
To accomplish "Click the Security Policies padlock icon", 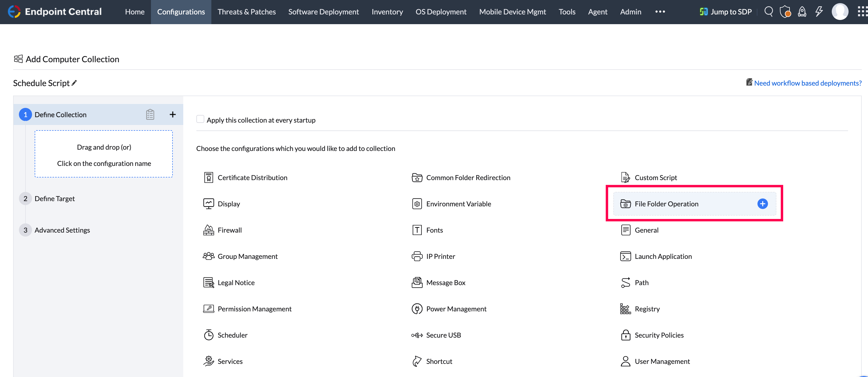I will click(626, 335).
